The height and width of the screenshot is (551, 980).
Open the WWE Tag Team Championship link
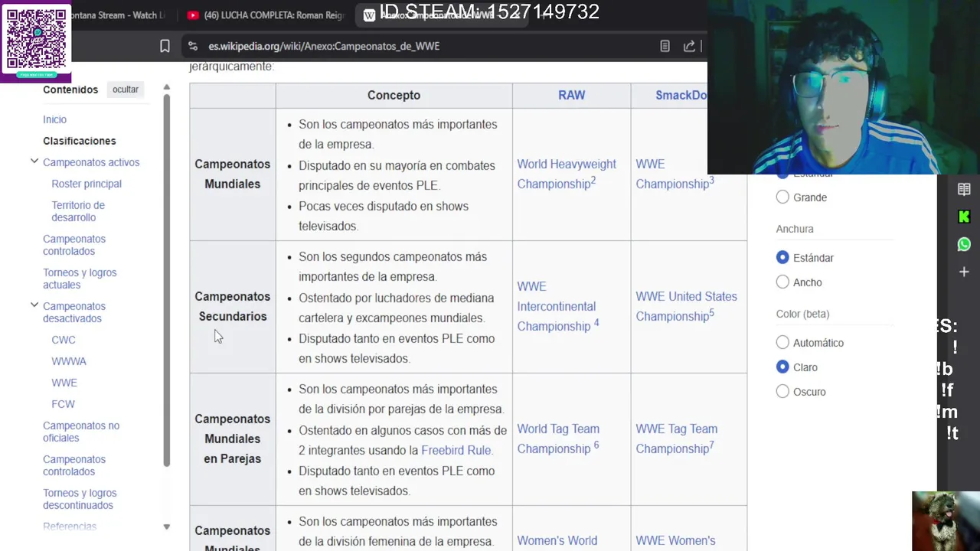[676, 439]
